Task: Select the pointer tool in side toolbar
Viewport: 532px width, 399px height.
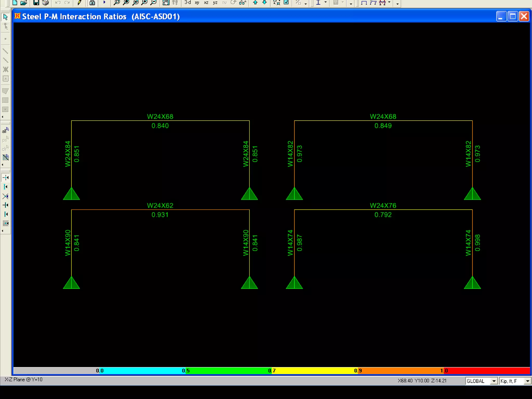Action: coord(5,17)
